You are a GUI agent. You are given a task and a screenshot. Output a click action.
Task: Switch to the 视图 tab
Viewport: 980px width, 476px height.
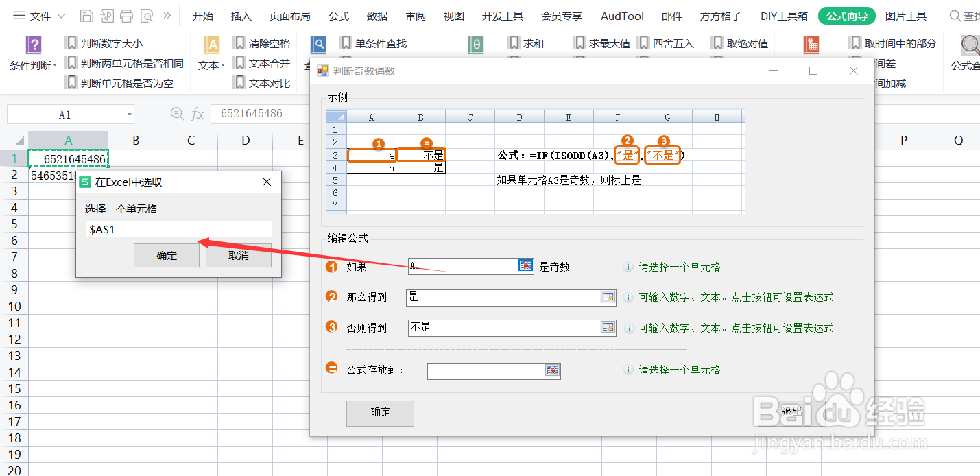pos(454,16)
